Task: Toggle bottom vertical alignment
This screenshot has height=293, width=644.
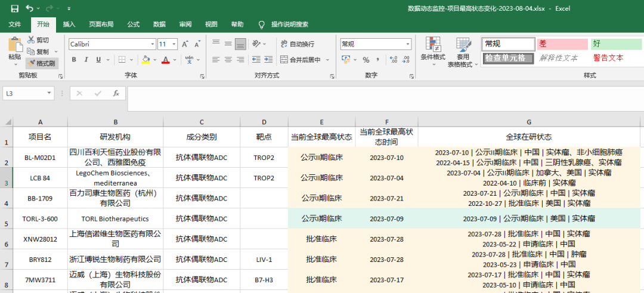Action: [x=240, y=44]
